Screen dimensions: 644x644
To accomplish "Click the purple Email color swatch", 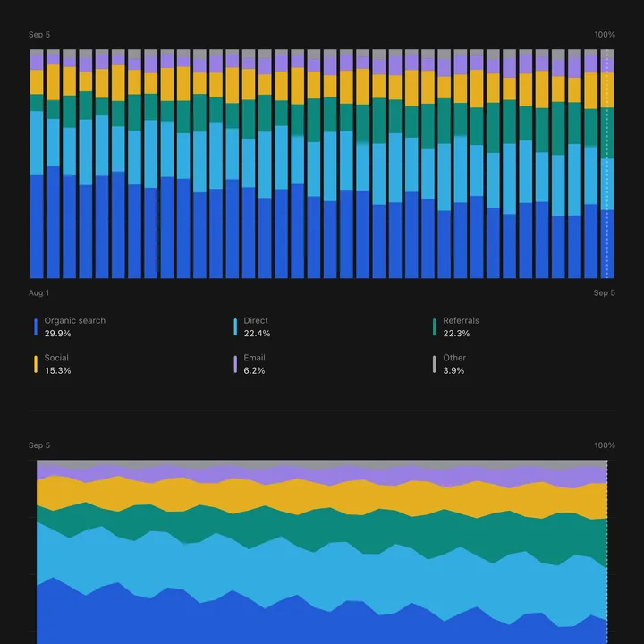I will coord(235,364).
